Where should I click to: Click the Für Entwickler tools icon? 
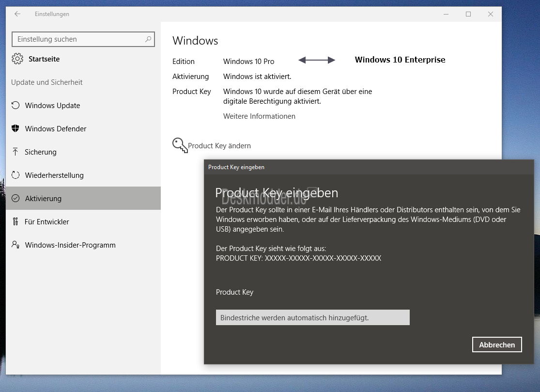point(15,221)
